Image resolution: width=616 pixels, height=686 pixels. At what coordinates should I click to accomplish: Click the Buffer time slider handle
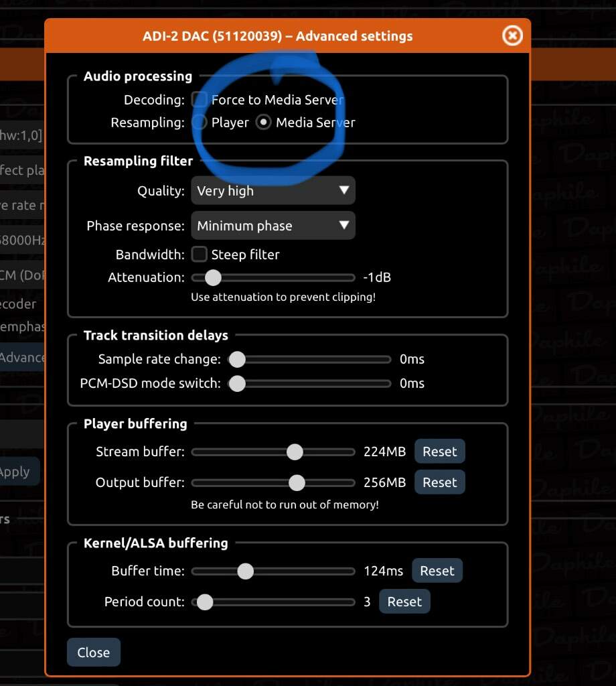245,571
